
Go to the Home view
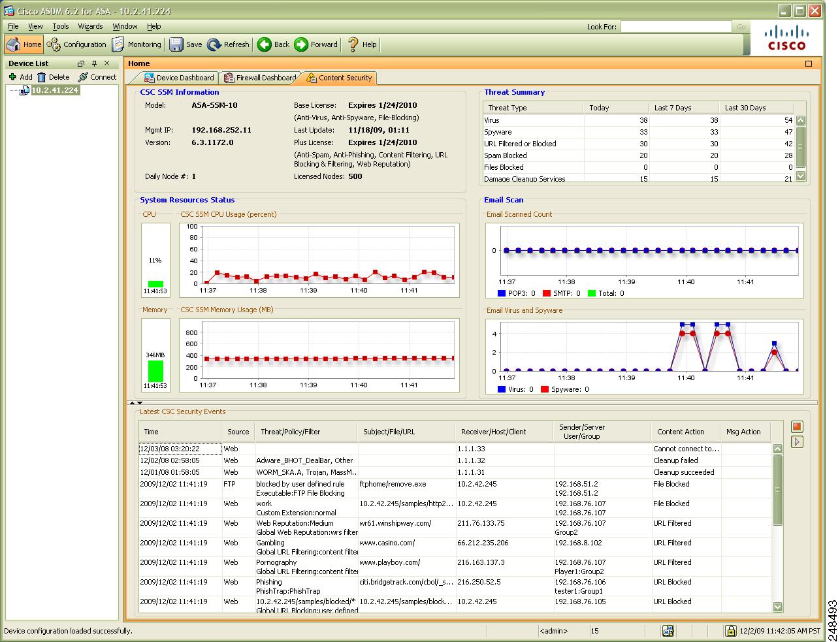point(24,44)
